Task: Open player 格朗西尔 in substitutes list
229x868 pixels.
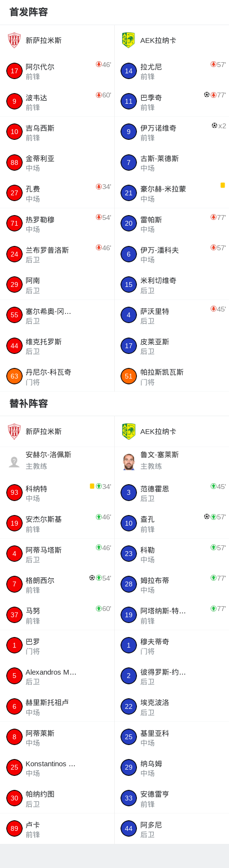Action: pos(57,584)
